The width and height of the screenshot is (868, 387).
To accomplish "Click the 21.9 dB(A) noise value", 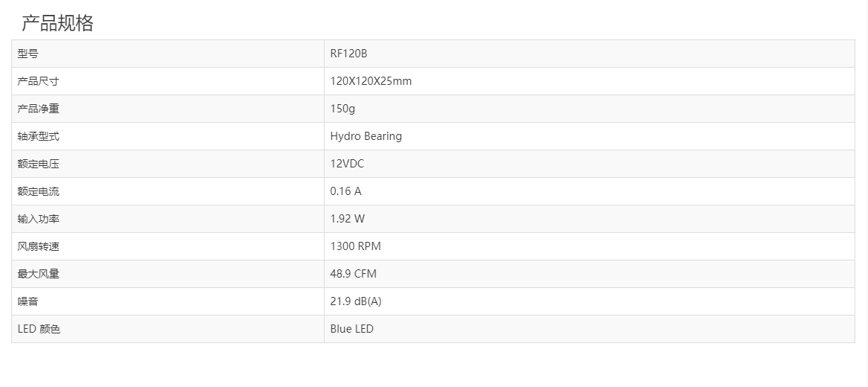I will (x=356, y=301).
